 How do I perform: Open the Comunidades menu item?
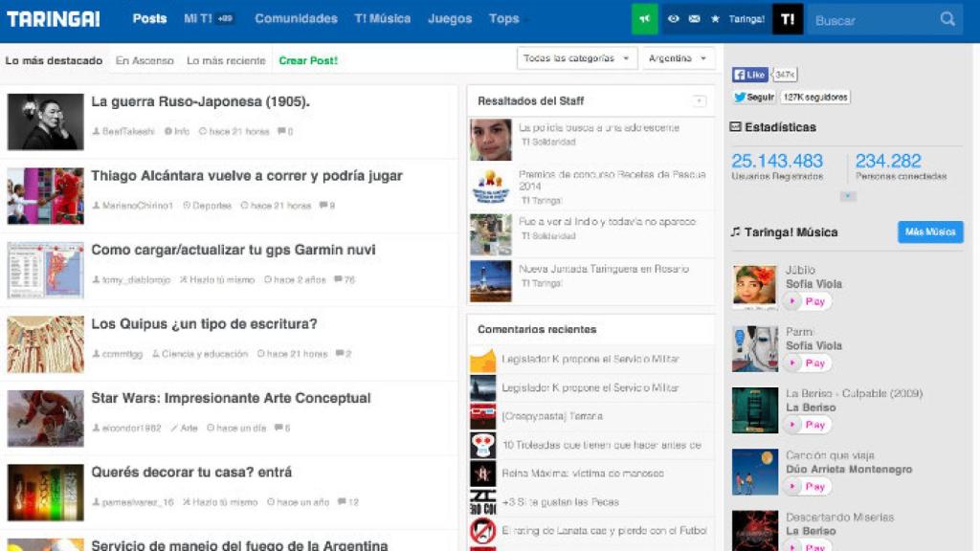click(x=296, y=18)
